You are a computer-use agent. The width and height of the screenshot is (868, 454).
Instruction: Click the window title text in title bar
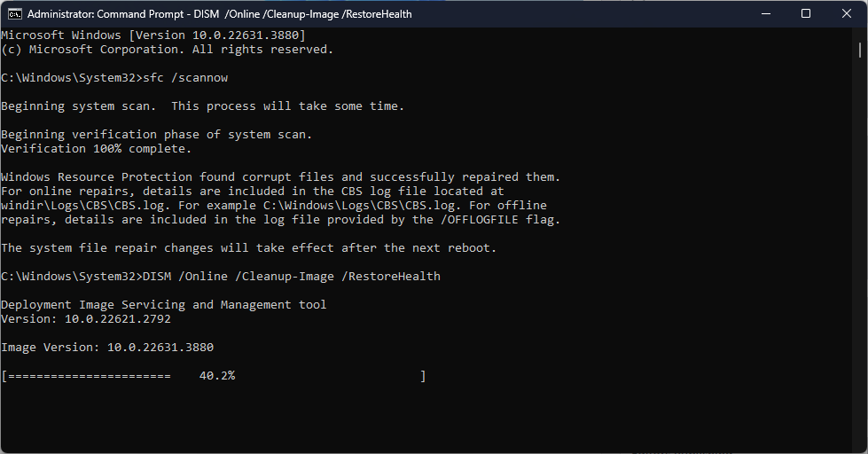point(220,14)
